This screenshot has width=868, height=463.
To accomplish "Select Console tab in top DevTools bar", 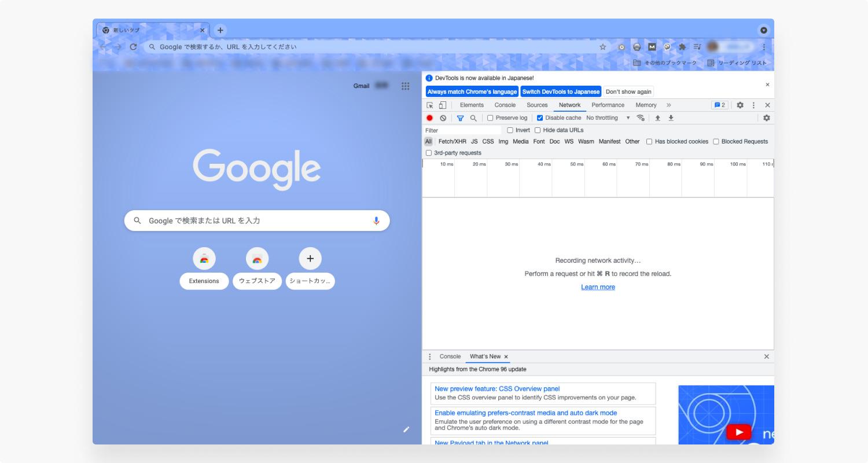I will (x=505, y=105).
